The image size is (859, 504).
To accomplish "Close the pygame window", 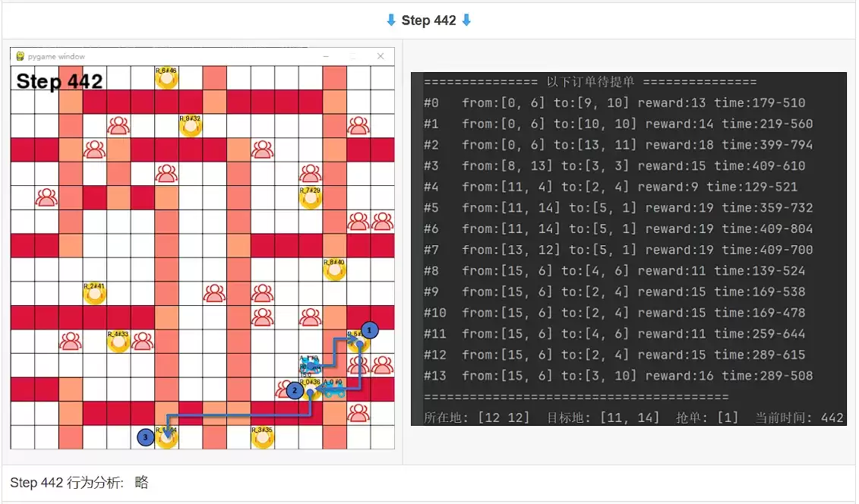I will coord(381,56).
